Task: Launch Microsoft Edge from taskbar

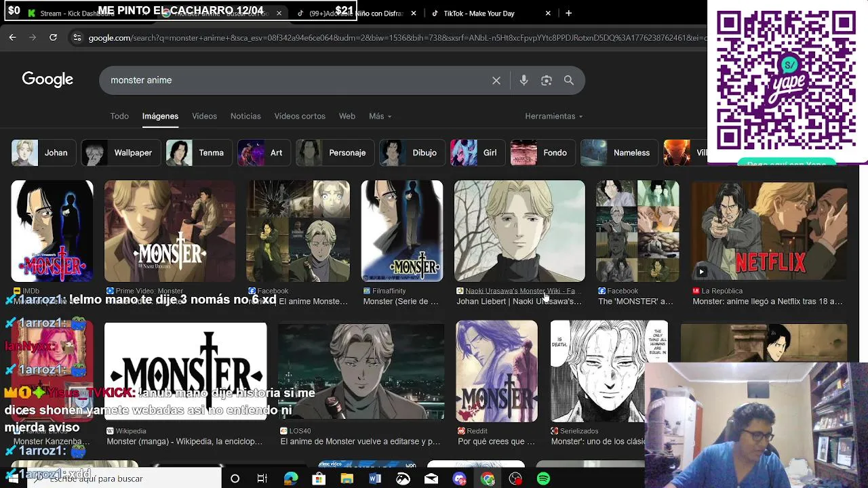Action: [291, 479]
